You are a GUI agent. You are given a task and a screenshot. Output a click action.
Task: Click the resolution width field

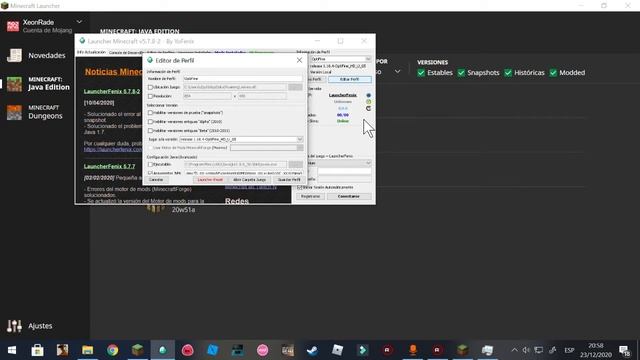[x=207, y=96]
